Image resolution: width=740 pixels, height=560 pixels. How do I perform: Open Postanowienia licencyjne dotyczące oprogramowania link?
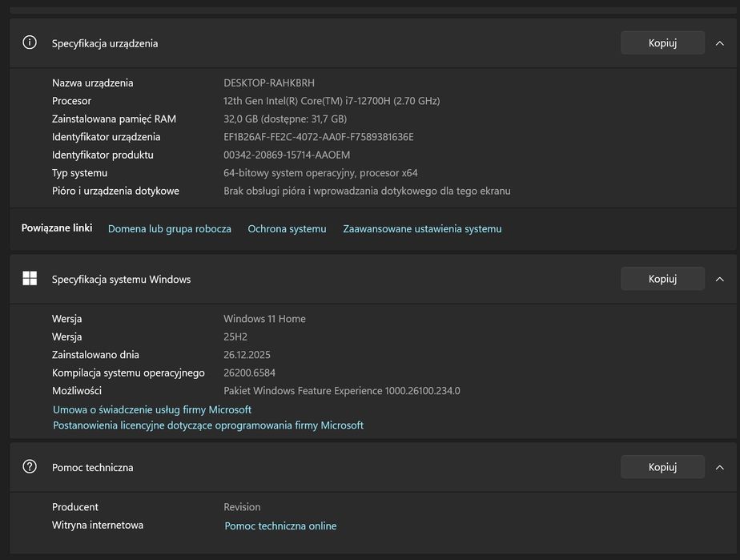(208, 425)
